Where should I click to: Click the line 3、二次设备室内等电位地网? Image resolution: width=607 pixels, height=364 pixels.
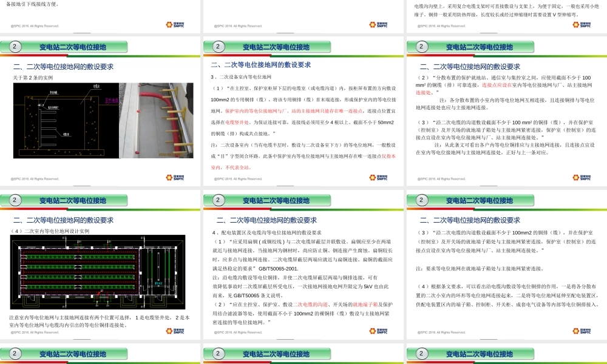[241, 77]
